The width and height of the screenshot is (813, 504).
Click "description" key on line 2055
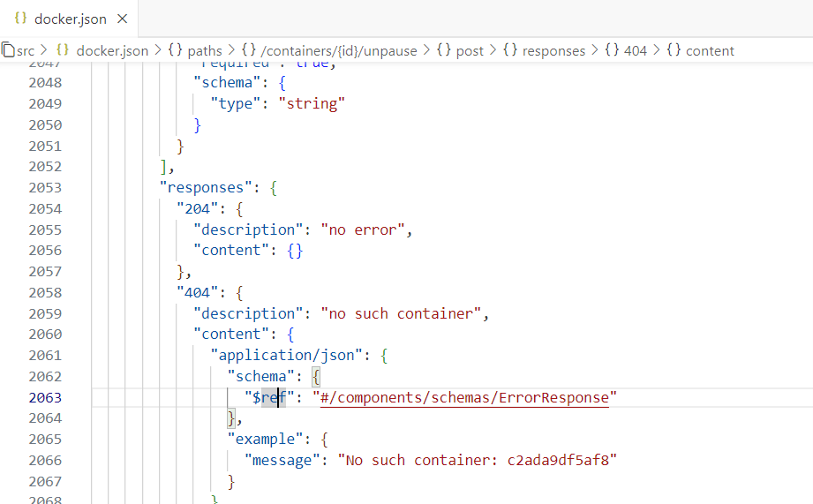click(x=248, y=229)
